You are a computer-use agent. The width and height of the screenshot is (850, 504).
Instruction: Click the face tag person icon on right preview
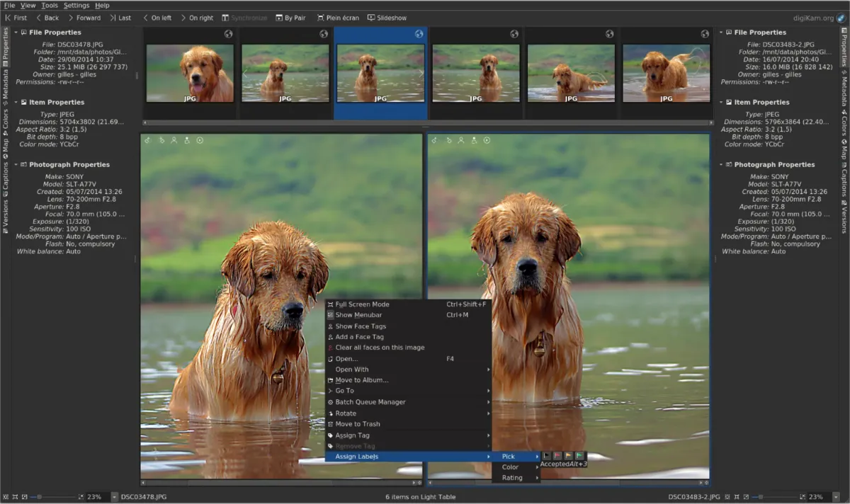[x=461, y=140]
